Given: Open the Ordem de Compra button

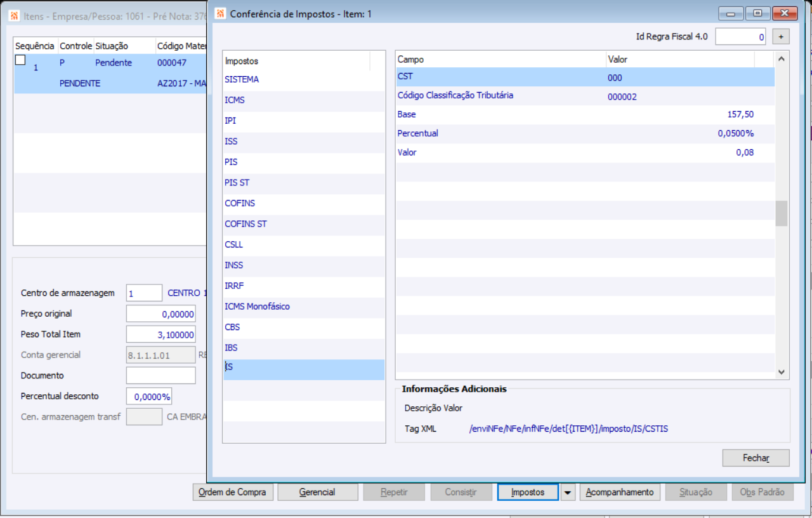Looking at the screenshot, I should 233,492.
